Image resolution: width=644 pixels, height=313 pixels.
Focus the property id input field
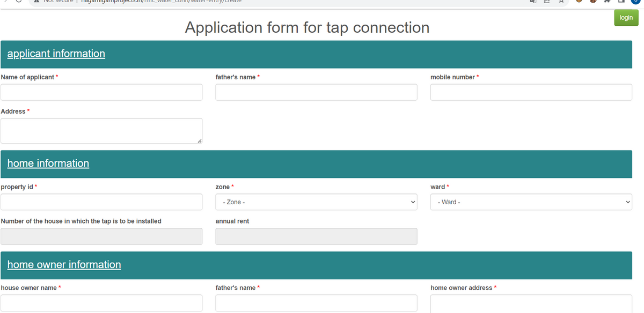(101, 202)
